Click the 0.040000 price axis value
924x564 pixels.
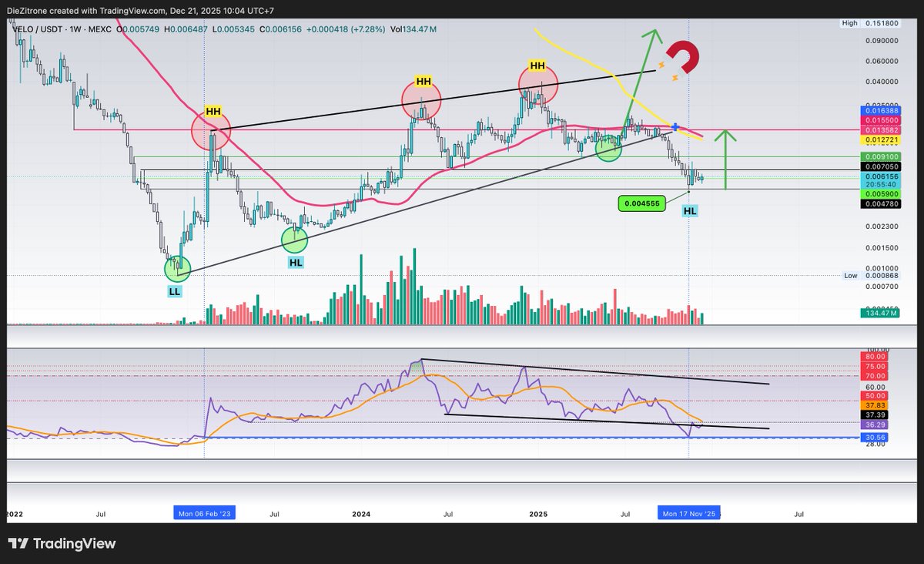[881, 82]
